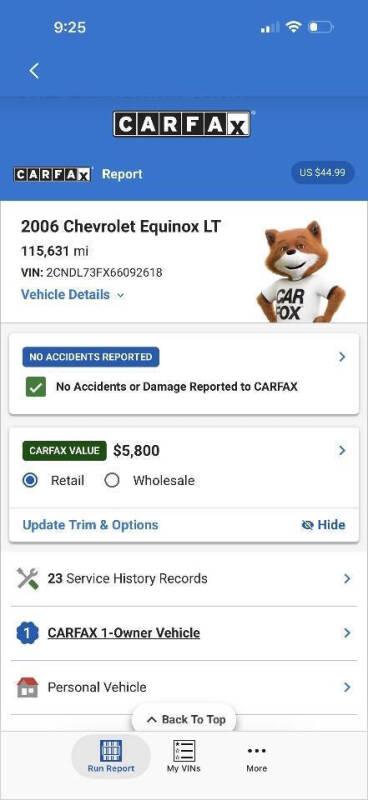The image size is (368, 800).
Task: Go back using the back arrow
Action: coord(34,71)
